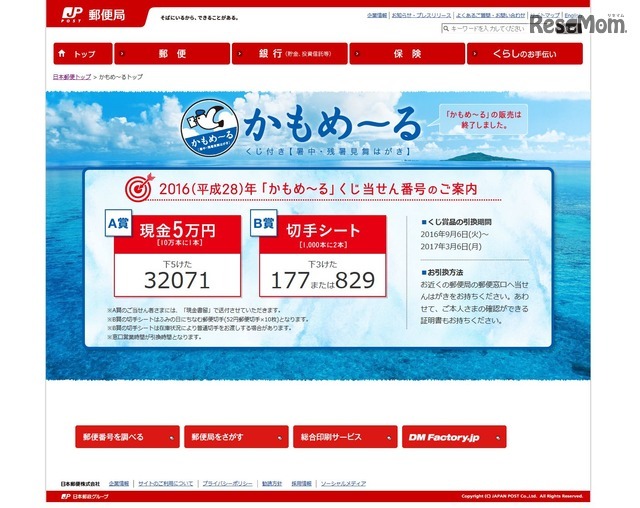Screen dimensions: 640x508
Task: Click arrow icon on DM Factory.jp button
Action: click(498, 438)
